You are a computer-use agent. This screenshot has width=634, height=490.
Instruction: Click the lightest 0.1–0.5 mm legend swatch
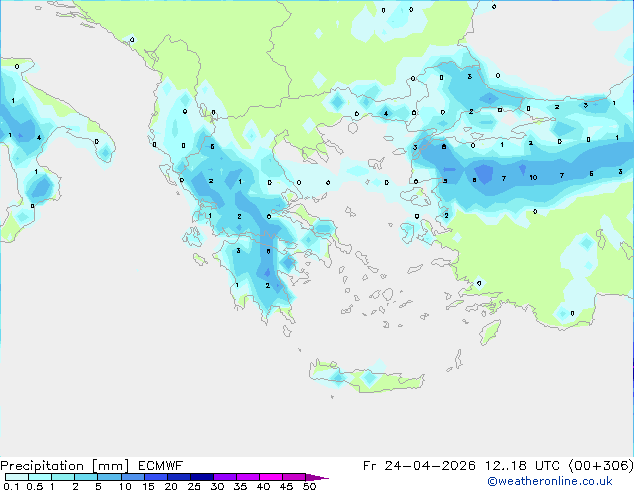coord(17,477)
